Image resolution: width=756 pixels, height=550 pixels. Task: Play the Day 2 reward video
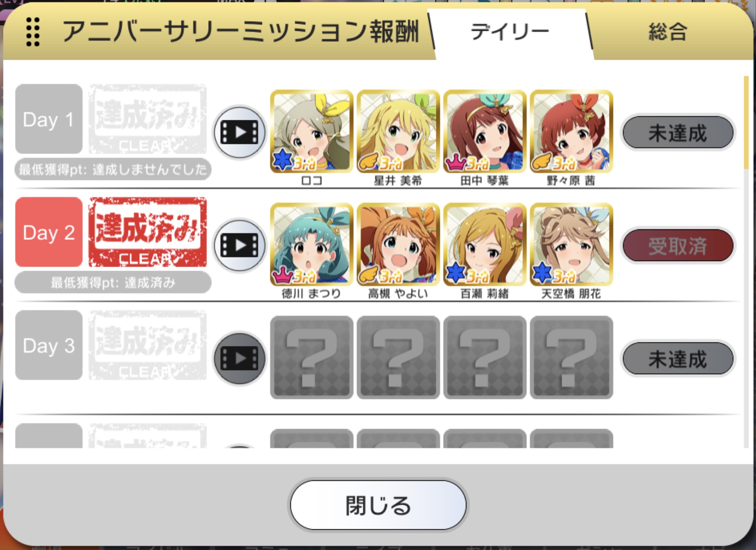(239, 245)
